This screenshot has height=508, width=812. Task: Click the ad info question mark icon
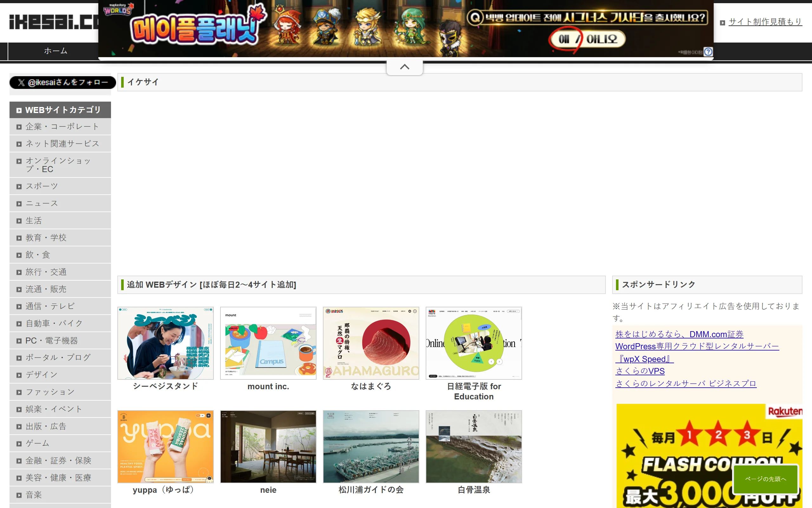pyautogui.click(x=708, y=52)
